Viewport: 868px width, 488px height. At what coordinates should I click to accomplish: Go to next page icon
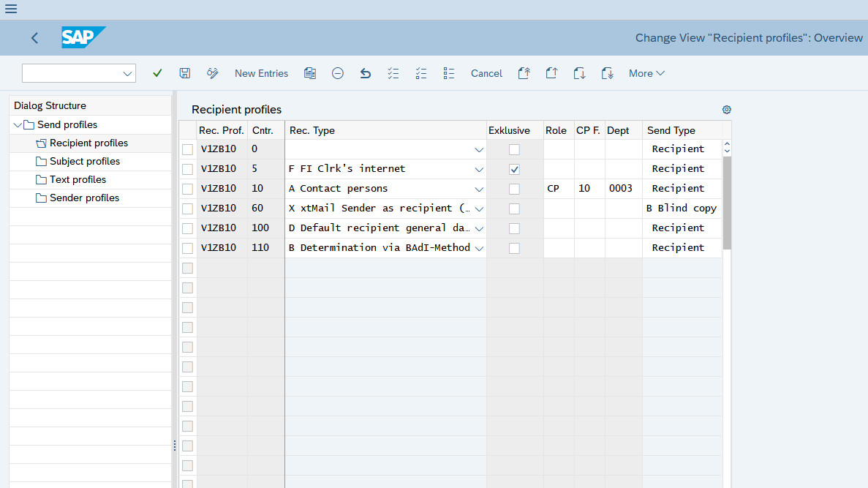coord(579,73)
